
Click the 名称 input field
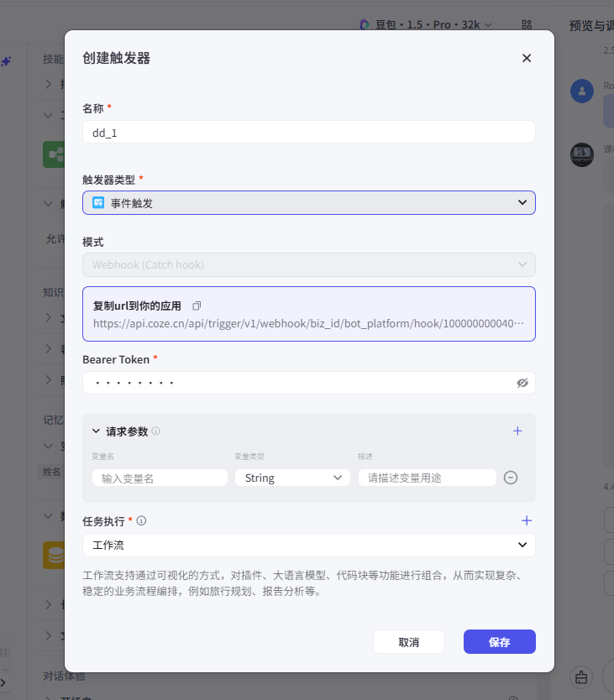(308, 133)
